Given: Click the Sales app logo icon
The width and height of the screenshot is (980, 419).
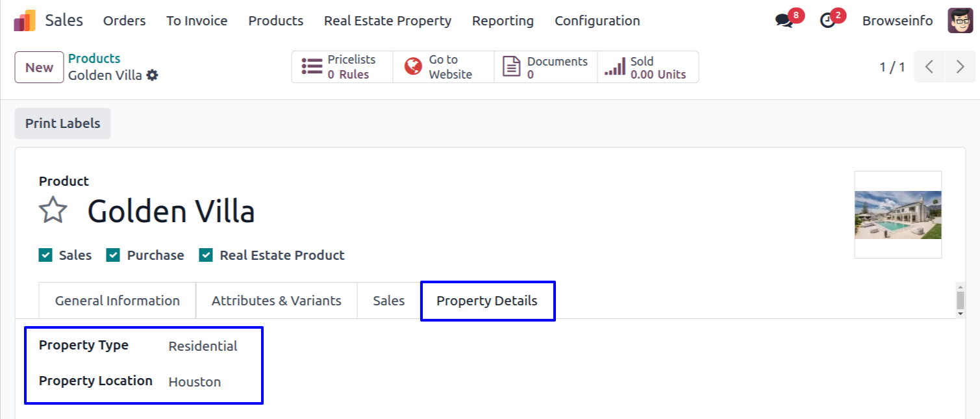Looking at the screenshot, I should tap(25, 21).
